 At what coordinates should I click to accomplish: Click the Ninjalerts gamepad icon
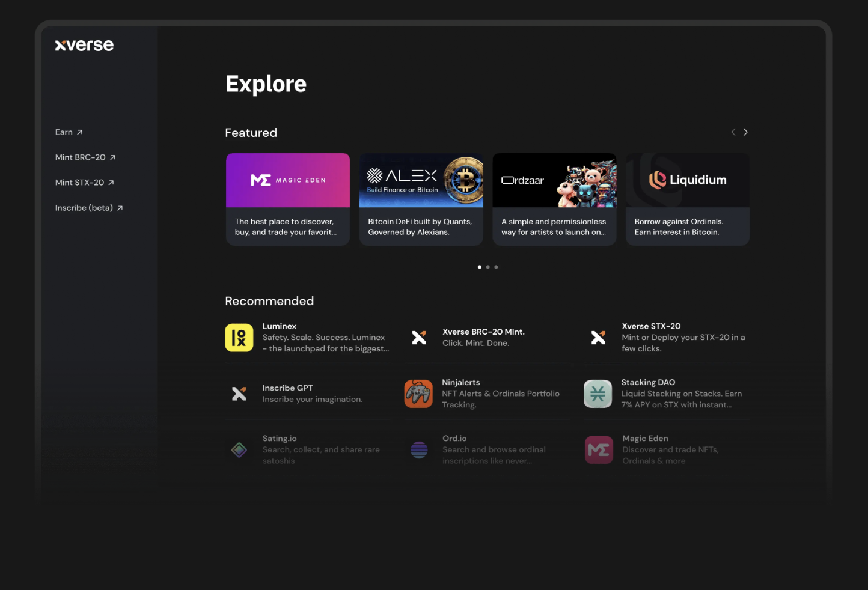(x=418, y=394)
